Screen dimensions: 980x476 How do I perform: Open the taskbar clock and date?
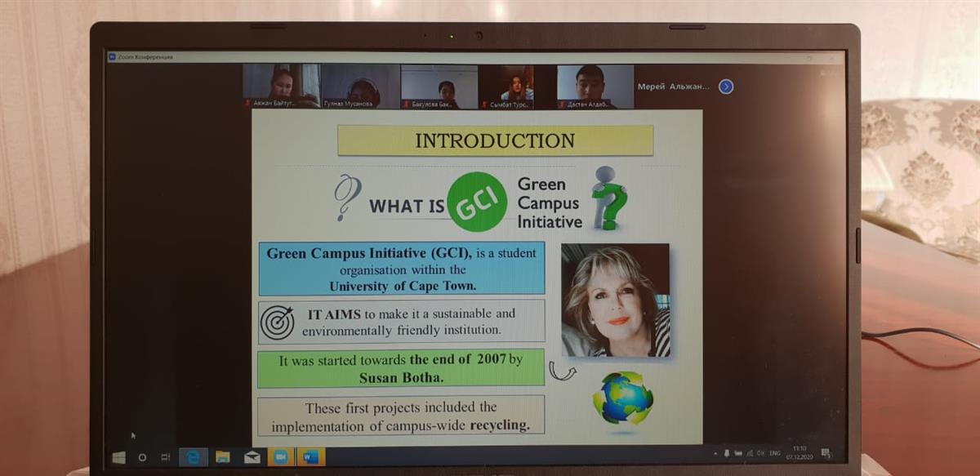tap(797, 453)
